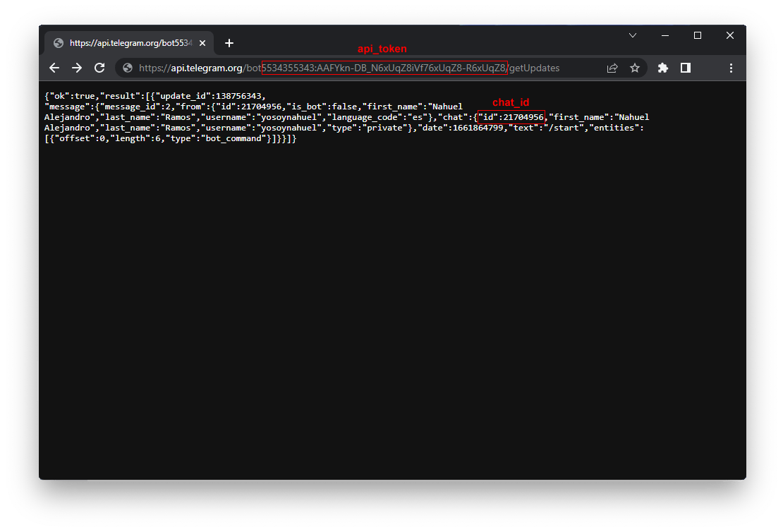Screen dimensions: 783x532
Task: Reload the getUpdates page
Action: click(x=99, y=68)
